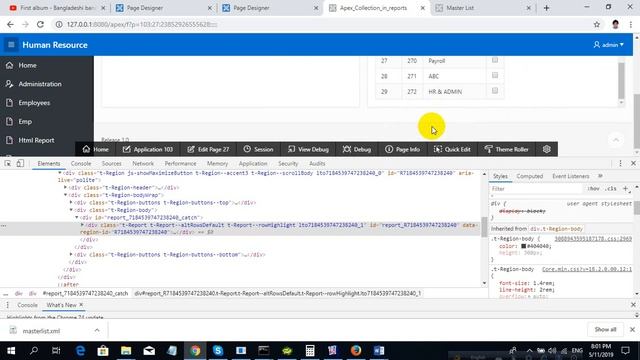640x360 pixels.
Task: Check the ABC row checkbox
Action: [x=495, y=76]
